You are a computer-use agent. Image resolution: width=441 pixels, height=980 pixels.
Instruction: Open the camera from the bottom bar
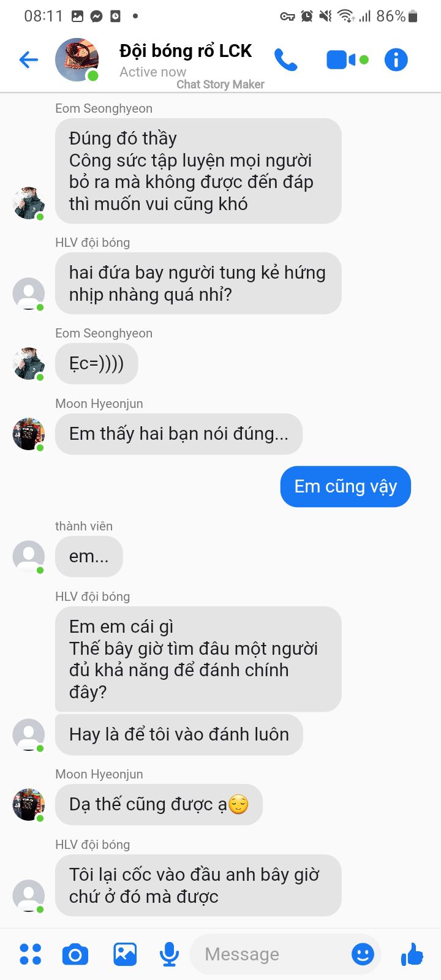75,954
